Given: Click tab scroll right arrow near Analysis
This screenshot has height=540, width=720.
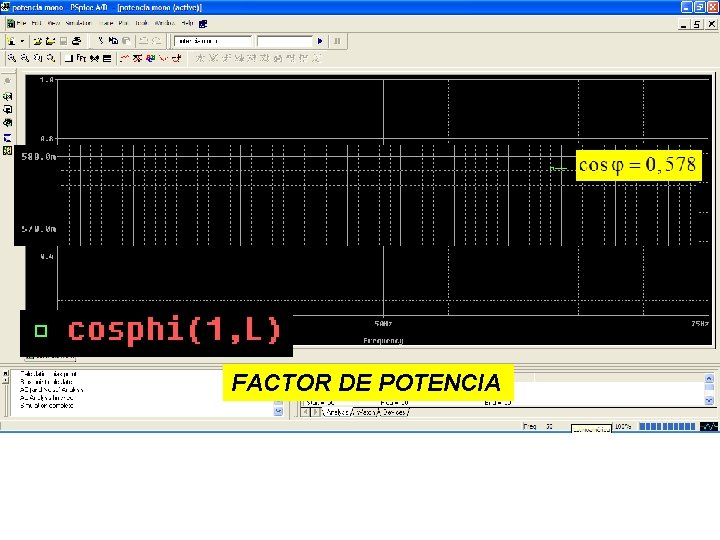Looking at the screenshot, I should point(315,412).
